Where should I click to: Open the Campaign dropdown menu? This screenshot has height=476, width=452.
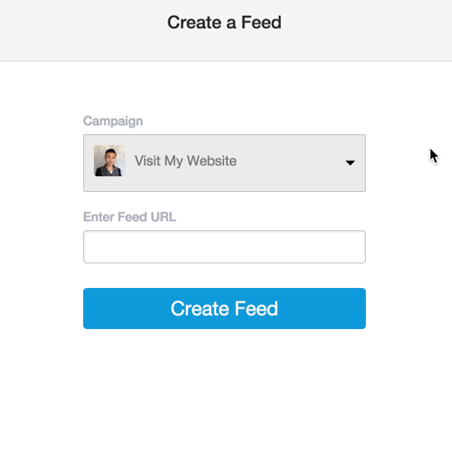(x=224, y=163)
